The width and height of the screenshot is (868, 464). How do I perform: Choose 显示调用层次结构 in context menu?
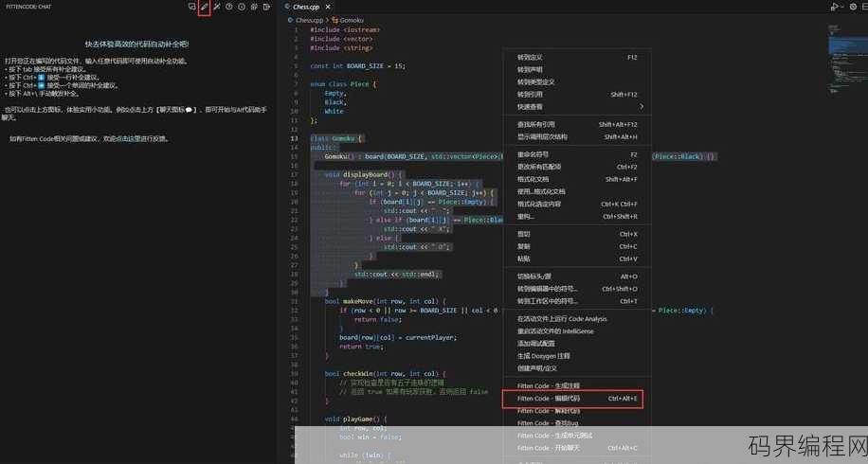tap(577, 136)
